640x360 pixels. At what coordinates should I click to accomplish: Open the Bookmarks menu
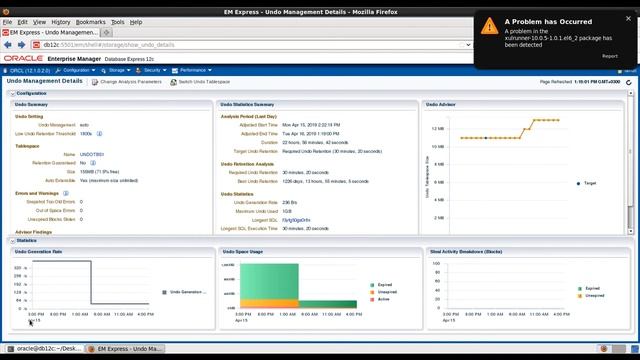[91, 22]
